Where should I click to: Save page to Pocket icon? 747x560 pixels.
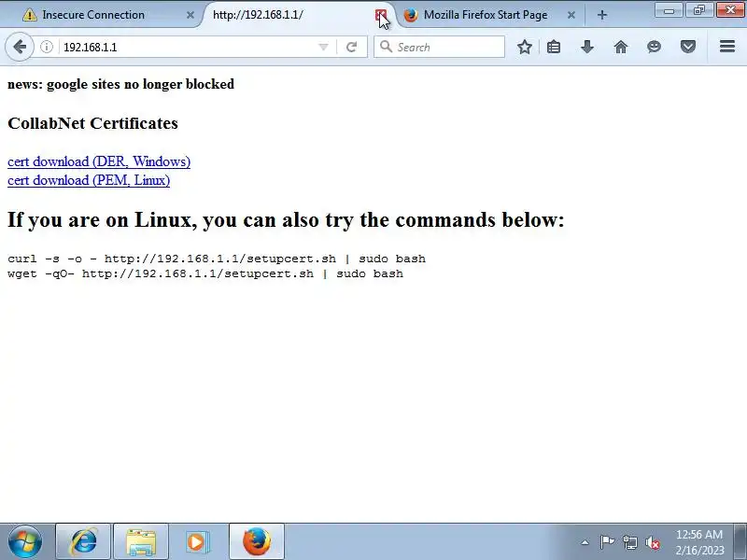[x=687, y=47]
